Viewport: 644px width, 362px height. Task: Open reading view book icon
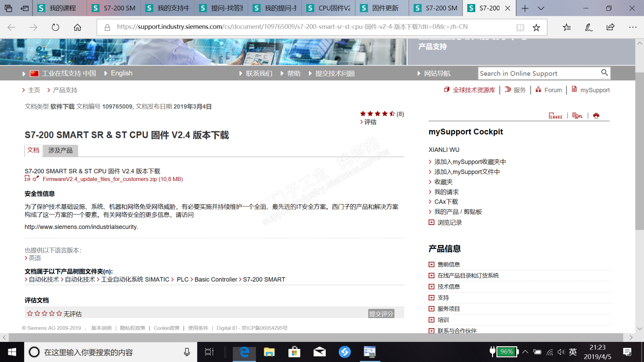[x=520, y=28]
